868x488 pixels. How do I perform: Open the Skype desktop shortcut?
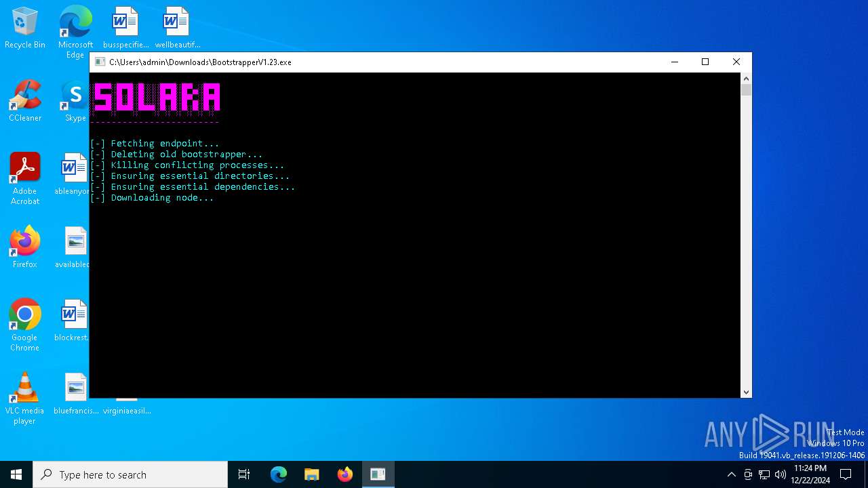tap(75, 101)
